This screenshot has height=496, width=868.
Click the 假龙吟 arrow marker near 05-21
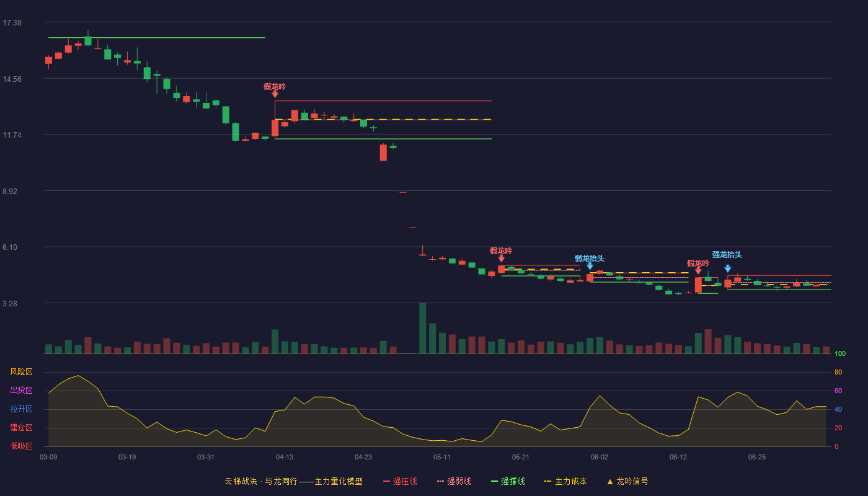click(501, 259)
